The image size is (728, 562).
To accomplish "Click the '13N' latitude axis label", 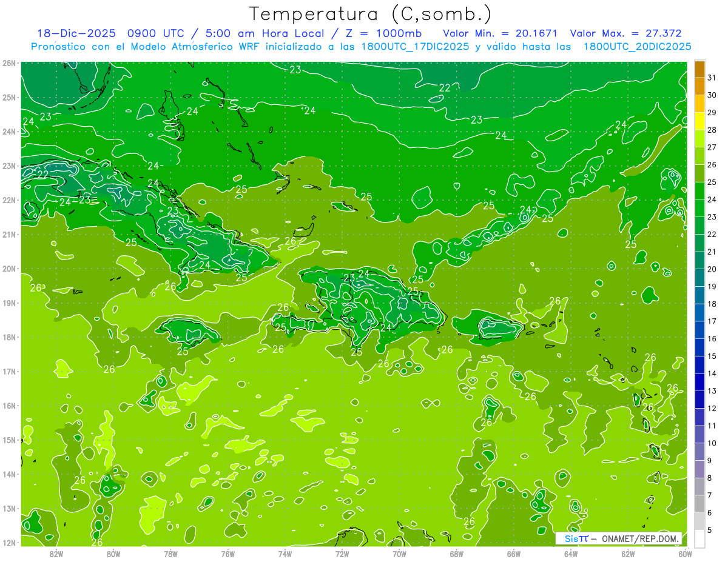I will pyautogui.click(x=9, y=508).
